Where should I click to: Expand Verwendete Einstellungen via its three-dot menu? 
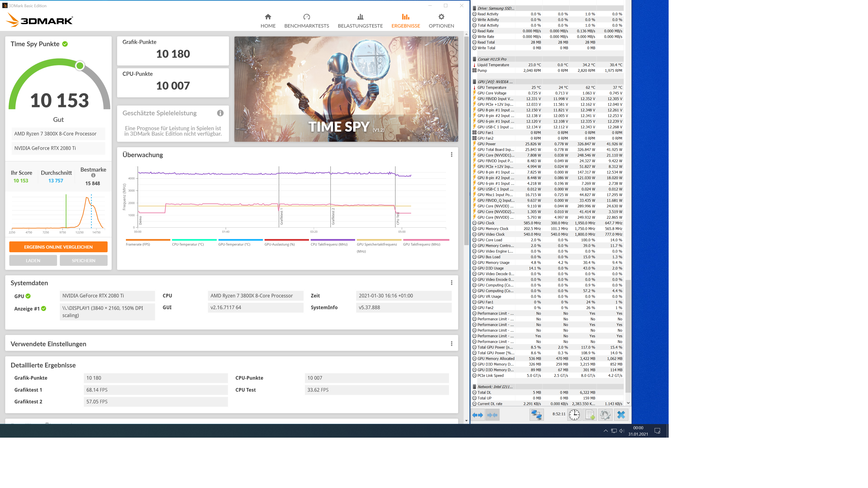pos(452,343)
